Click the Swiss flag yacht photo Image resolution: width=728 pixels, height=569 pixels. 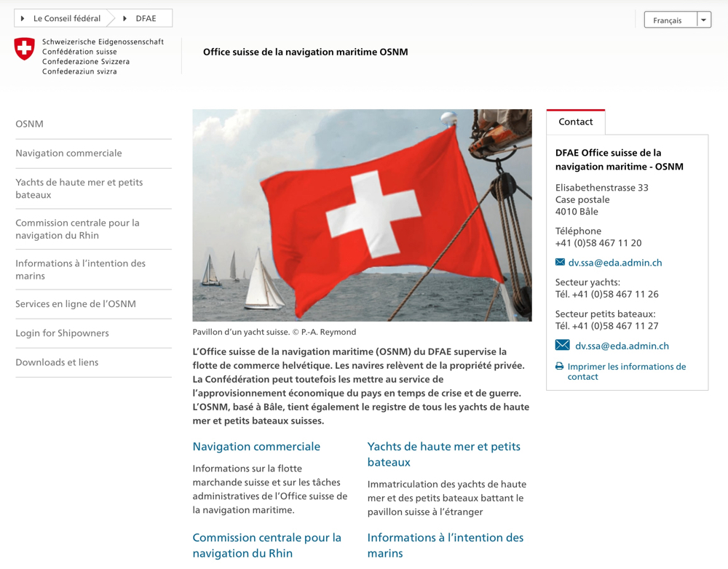tap(362, 215)
